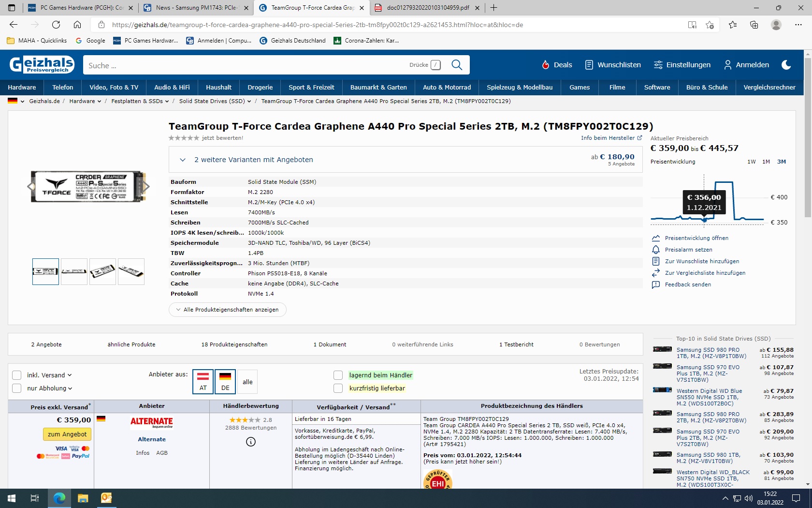Add page to favorites star icon
This screenshot has width=812, height=508.
coord(710,25)
